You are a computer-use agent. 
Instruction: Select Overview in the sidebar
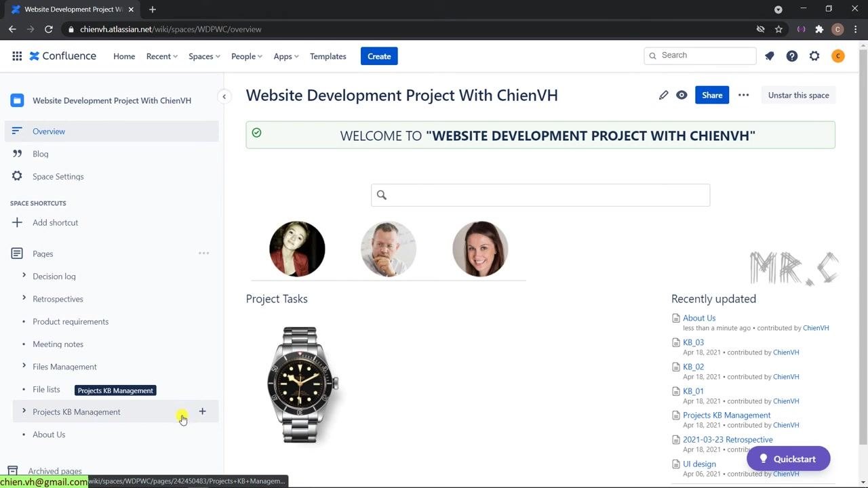coord(112,131)
